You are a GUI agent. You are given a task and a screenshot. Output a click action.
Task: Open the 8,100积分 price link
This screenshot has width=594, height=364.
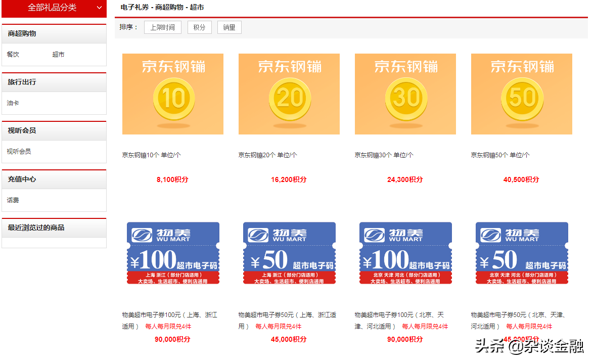(x=172, y=179)
